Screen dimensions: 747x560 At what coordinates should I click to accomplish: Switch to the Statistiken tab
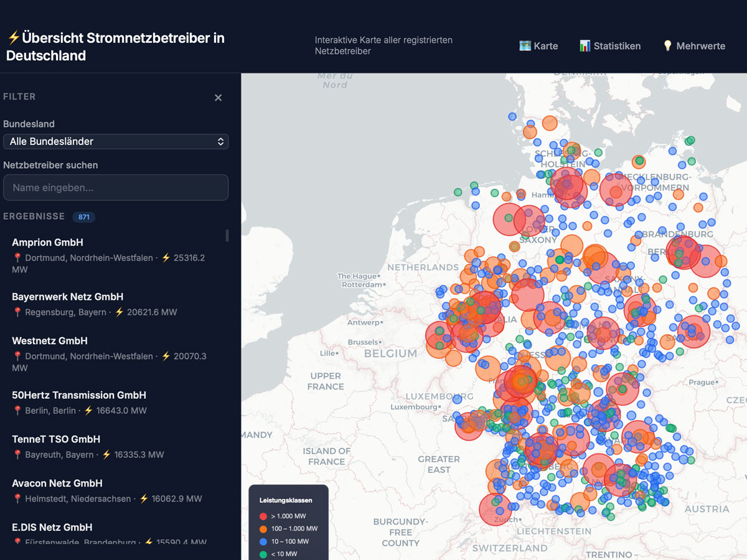(x=610, y=46)
